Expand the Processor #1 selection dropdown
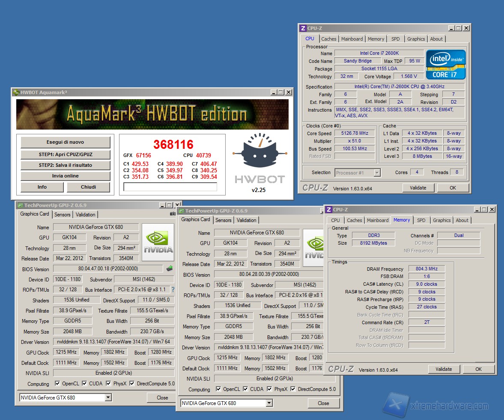 pos(377,173)
